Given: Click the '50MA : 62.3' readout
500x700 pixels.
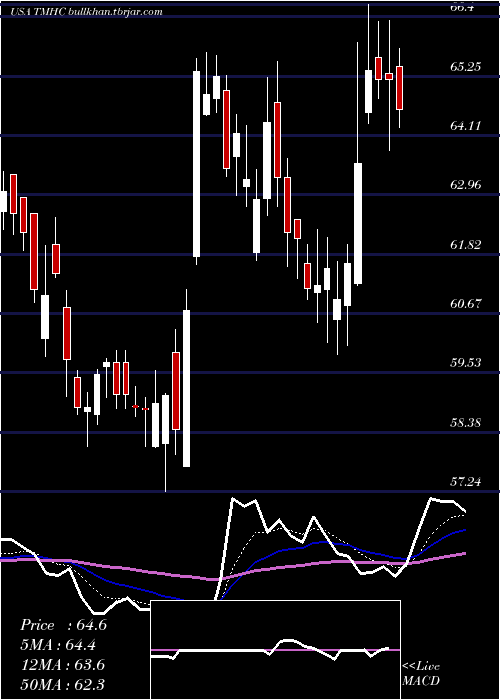Looking at the screenshot, I should pos(63,684).
